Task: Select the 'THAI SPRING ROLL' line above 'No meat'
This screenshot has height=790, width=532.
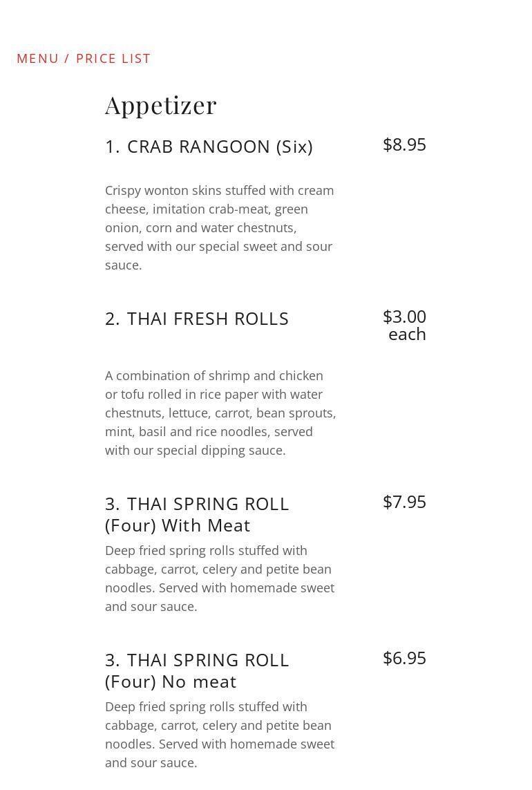Action: 197,660
